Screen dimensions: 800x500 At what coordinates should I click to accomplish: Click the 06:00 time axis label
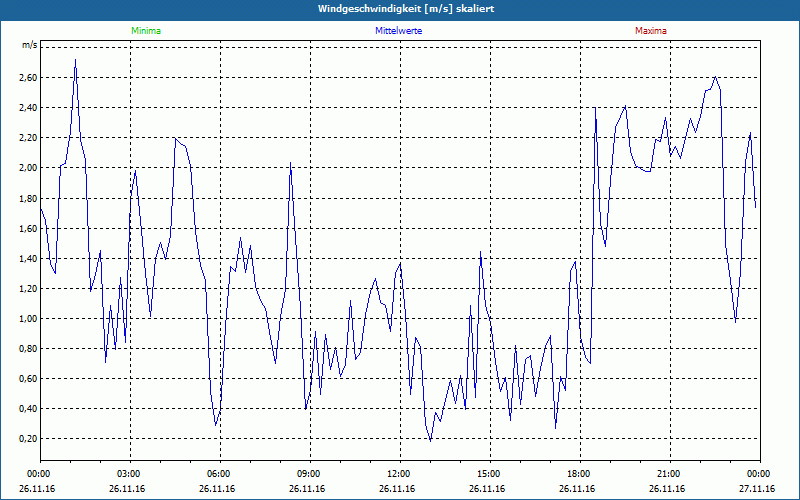tap(220, 474)
